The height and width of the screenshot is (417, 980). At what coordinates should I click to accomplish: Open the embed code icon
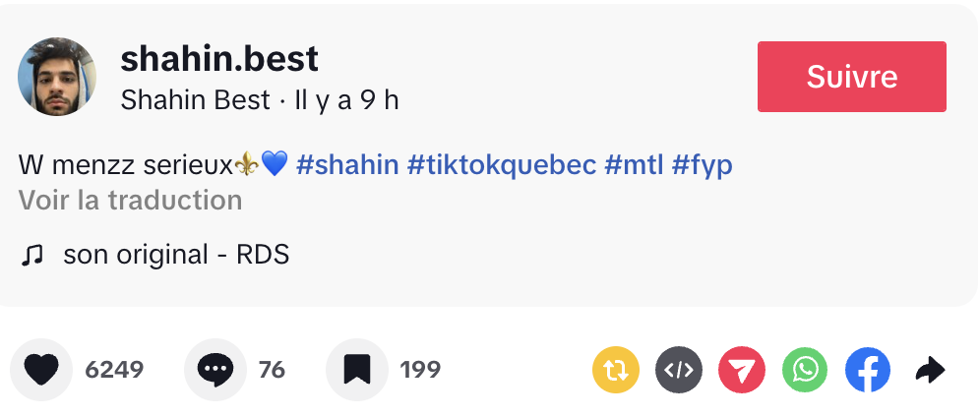pyautogui.click(x=679, y=370)
